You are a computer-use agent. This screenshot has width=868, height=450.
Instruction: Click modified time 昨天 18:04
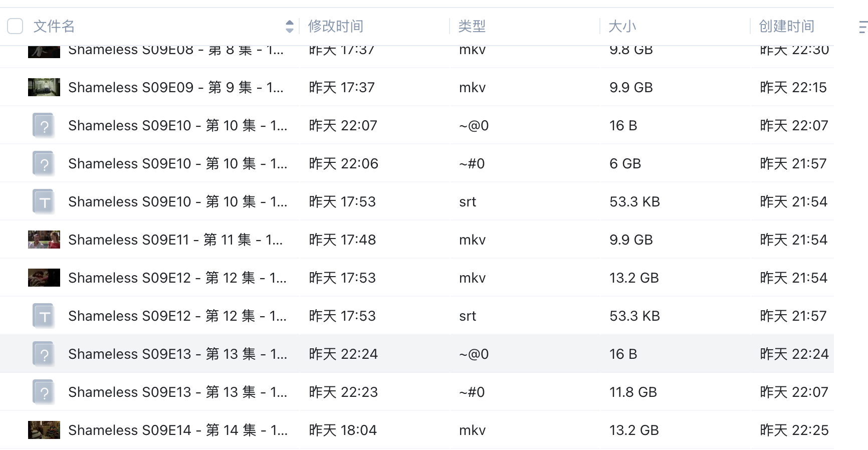pos(343,430)
